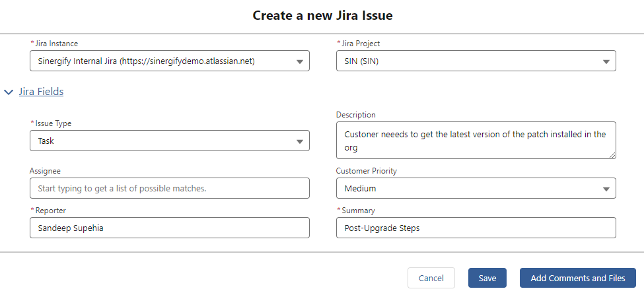Click the Reporter field label
The height and width of the screenshot is (297, 644).
[x=50, y=211]
